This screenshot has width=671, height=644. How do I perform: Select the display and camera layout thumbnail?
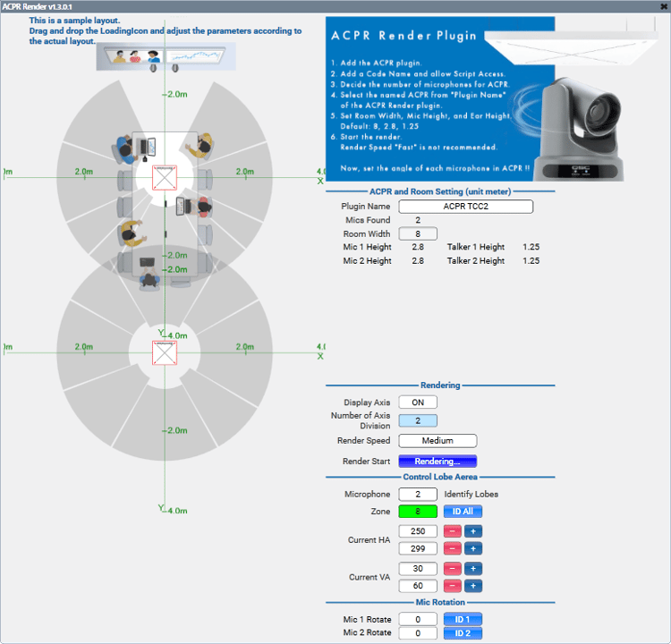[166, 58]
